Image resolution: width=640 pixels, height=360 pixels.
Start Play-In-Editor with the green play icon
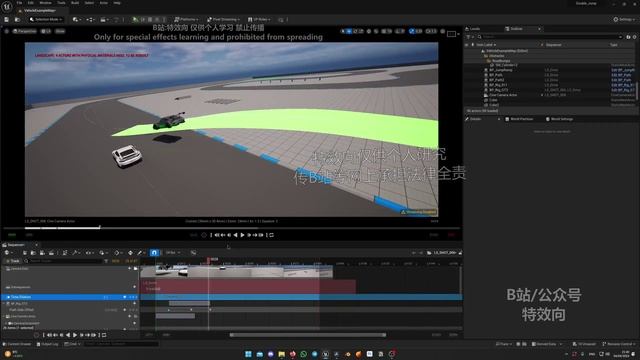135,19
